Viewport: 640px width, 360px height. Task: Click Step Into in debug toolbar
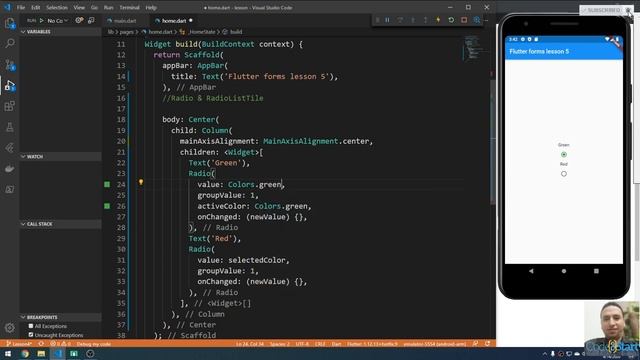click(x=413, y=20)
